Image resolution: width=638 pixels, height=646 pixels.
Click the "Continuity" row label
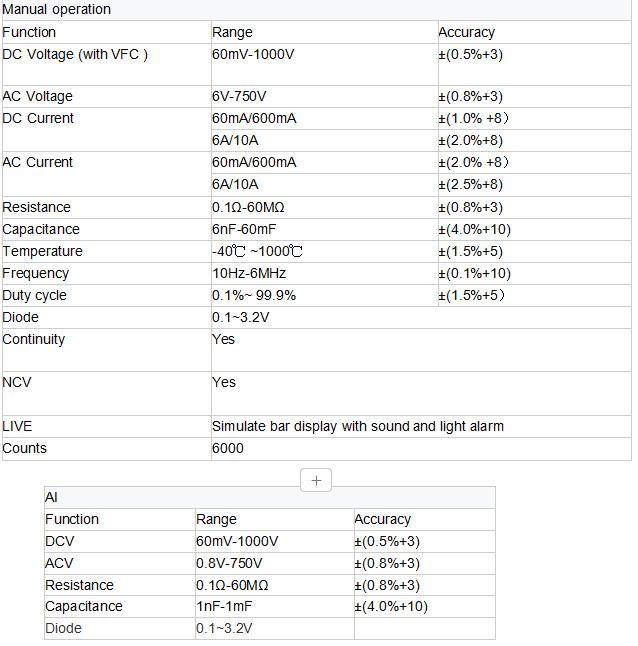point(34,340)
